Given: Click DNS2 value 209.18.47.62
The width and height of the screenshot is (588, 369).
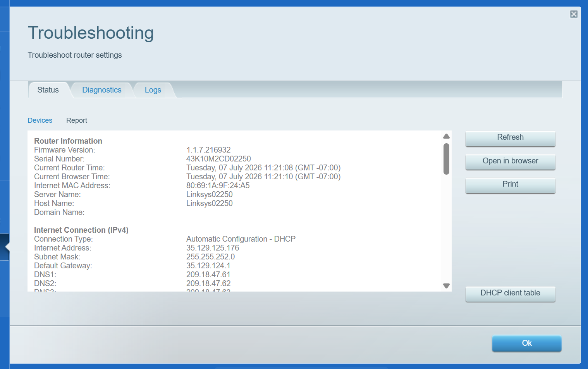Looking at the screenshot, I should tap(208, 283).
